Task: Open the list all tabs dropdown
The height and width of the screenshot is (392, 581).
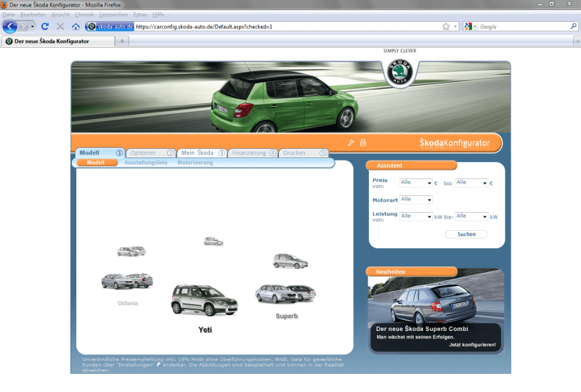Action: 577,41
